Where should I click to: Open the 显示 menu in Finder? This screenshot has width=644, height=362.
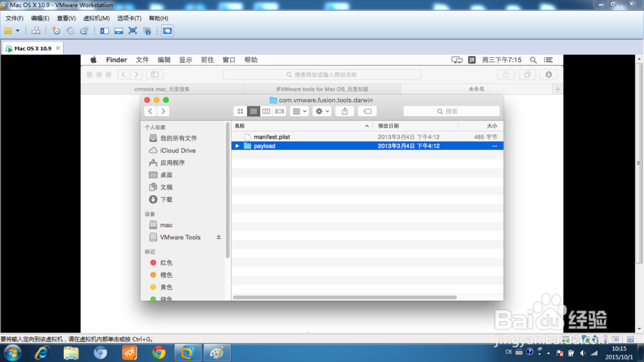click(x=185, y=60)
